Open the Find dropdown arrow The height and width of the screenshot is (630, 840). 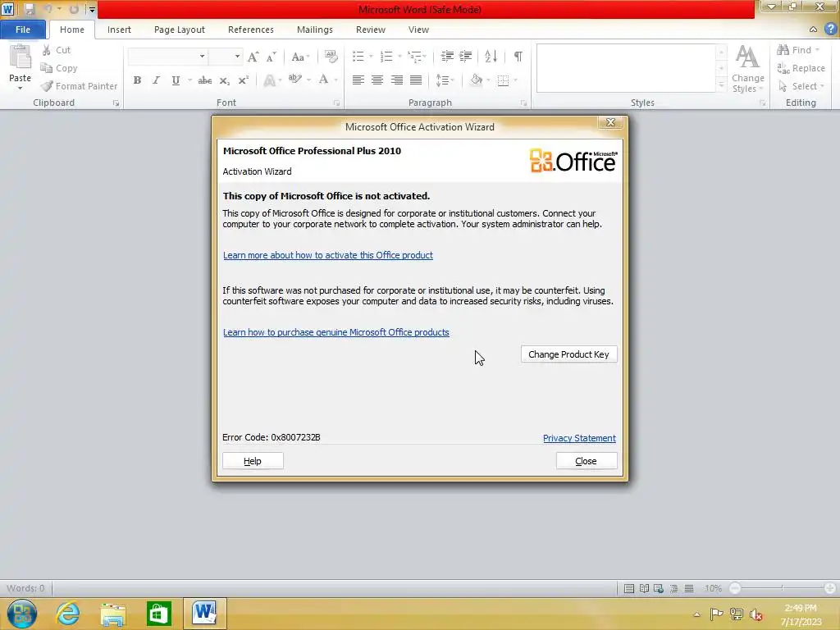coord(817,50)
